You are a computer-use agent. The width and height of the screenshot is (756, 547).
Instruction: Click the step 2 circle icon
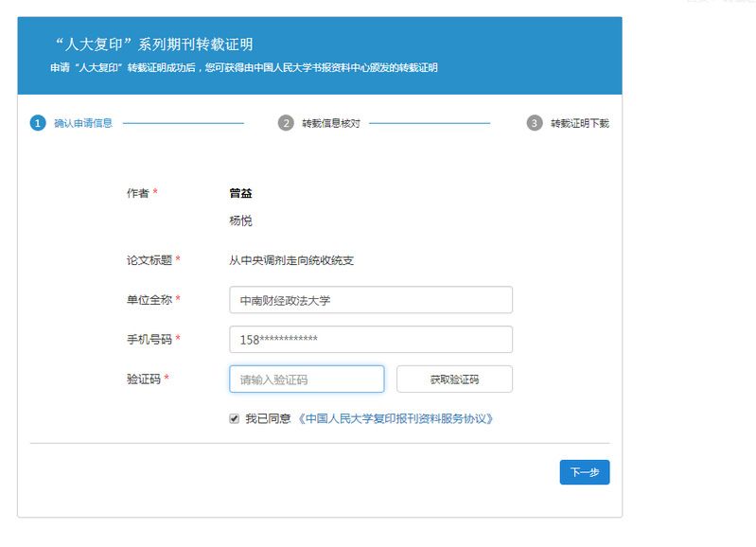(286, 123)
